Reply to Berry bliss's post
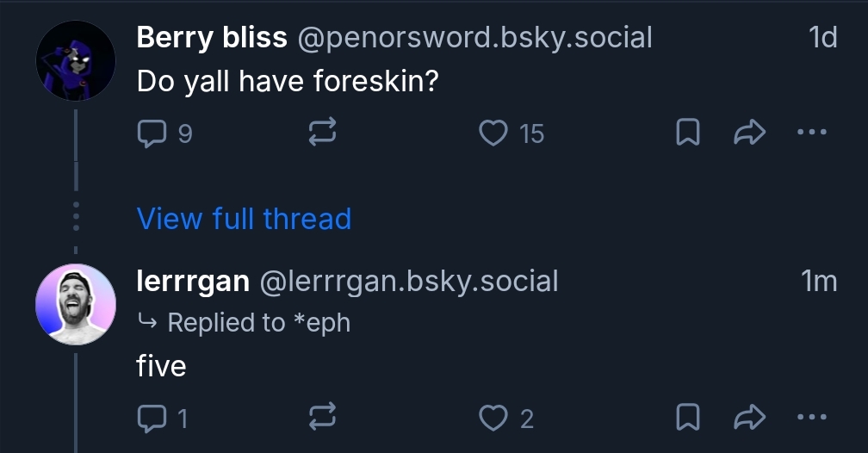 tap(152, 133)
